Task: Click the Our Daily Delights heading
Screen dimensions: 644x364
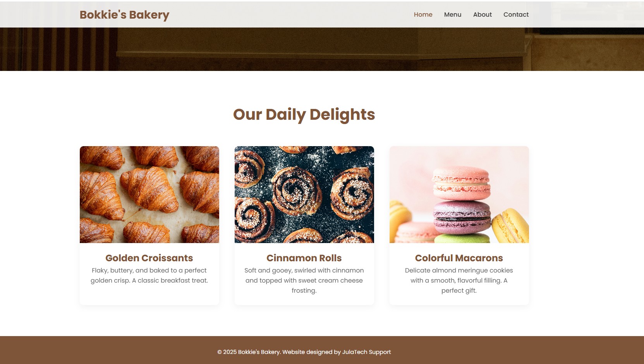Action: (x=304, y=114)
